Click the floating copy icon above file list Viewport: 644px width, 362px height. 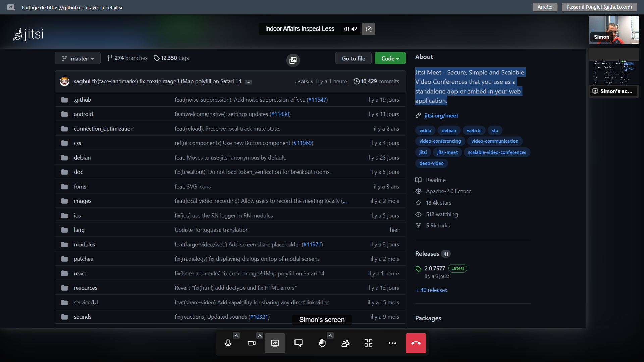click(293, 60)
